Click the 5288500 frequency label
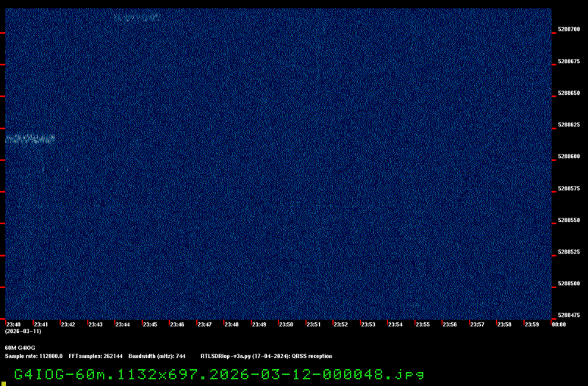Screen dimensions: 588x386 point(569,284)
